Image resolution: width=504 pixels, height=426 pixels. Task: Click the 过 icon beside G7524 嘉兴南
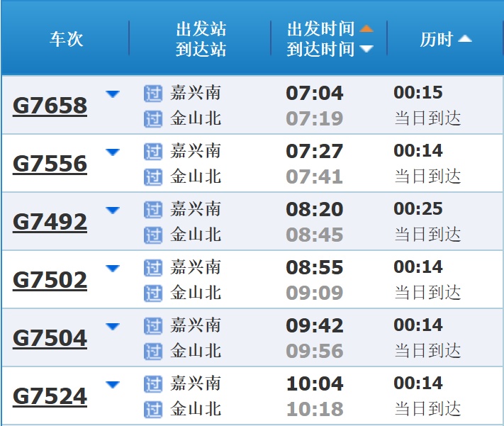tap(152, 383)
